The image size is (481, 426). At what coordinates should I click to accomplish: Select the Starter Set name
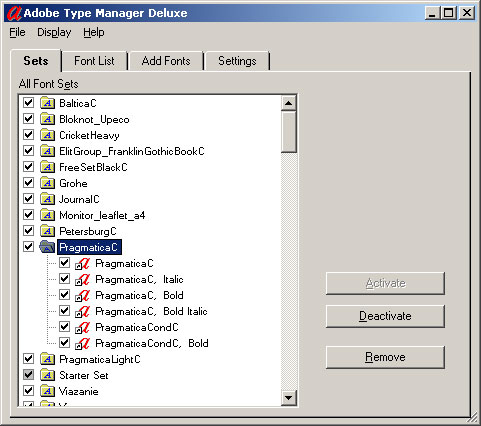[84, 375]
